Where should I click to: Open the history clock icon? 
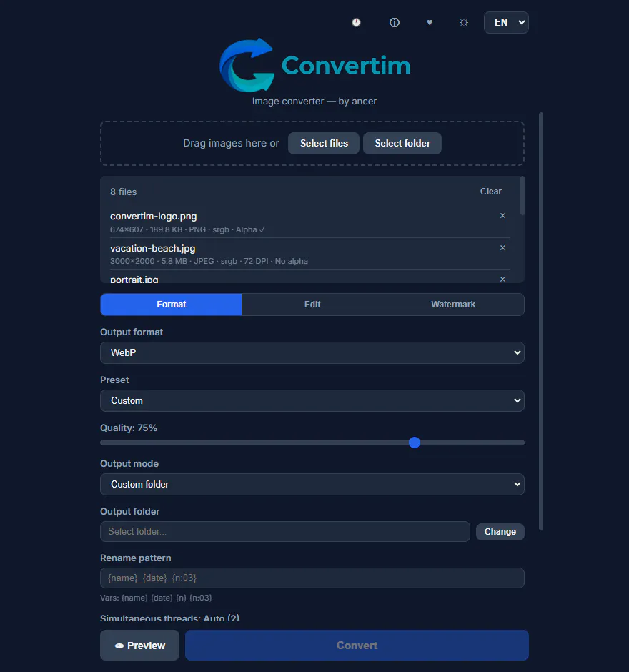point(356,22)
